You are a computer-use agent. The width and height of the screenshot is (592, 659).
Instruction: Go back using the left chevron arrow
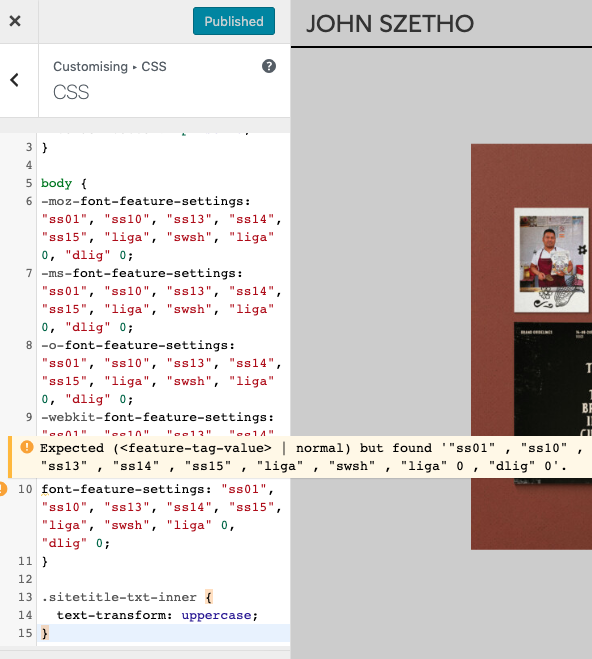[15, 80]
